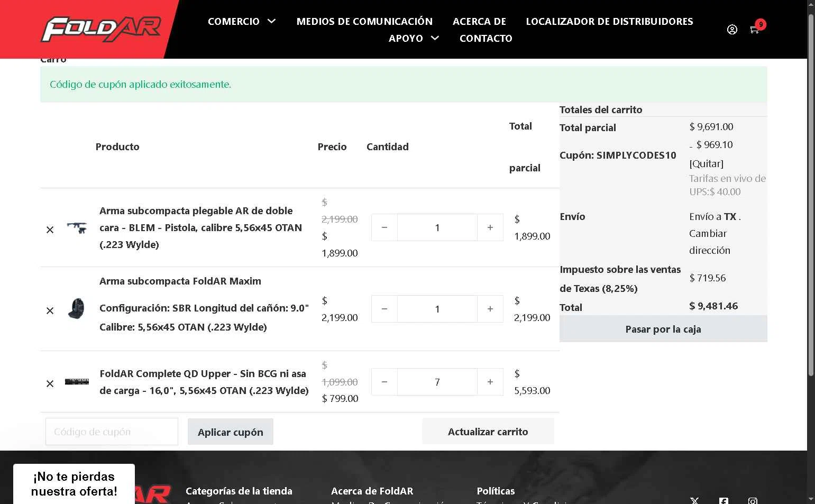Click the Total $ 9,481.46 value

tap(713, 306)
